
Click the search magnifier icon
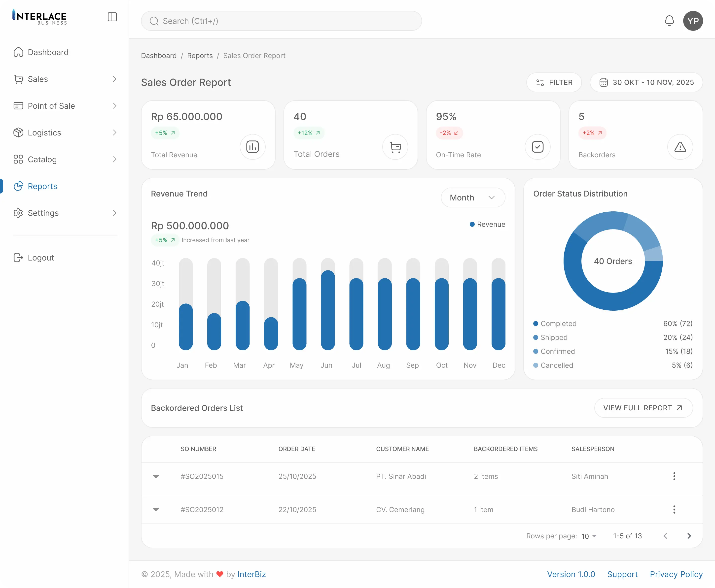[x=154, y=21]
